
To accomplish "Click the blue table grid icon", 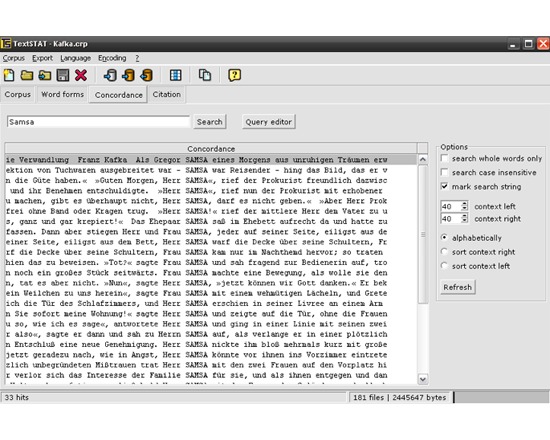I will click(x=175, y=75).
